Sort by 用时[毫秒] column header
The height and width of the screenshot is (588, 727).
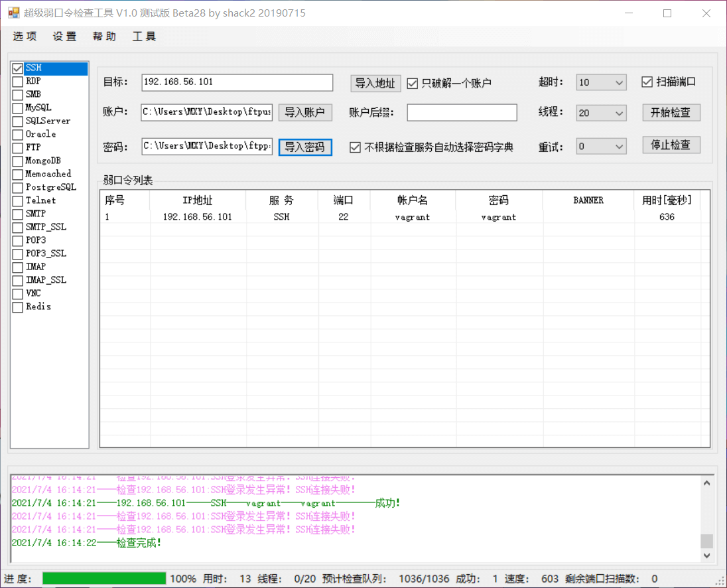click(x=667, y=200)
